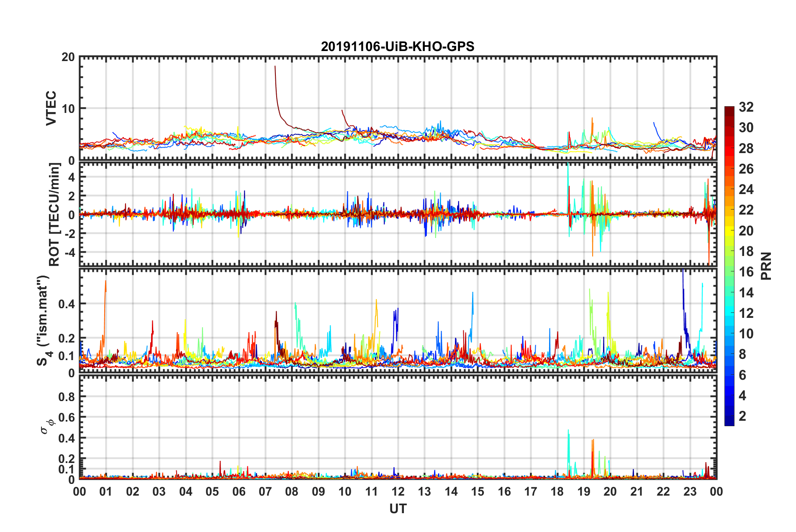Click x-axis hour label 06

pyautogui.click(x=239, y=491)
